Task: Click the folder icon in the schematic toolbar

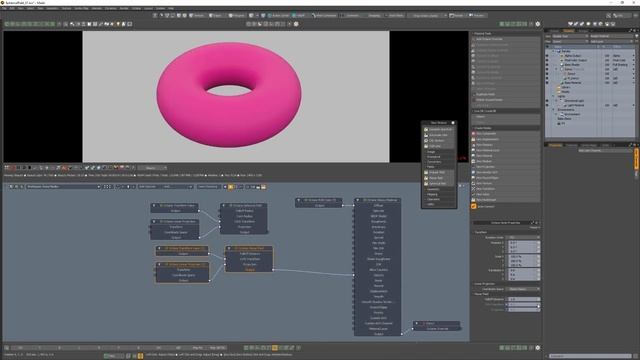Action: [x=263, y=187]
